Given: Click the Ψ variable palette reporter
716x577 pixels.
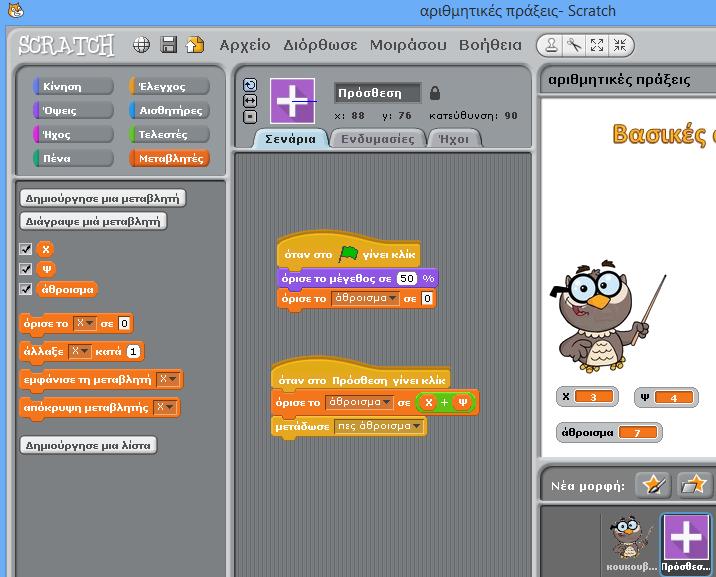Looking at the screenshot, I should 46,269.
